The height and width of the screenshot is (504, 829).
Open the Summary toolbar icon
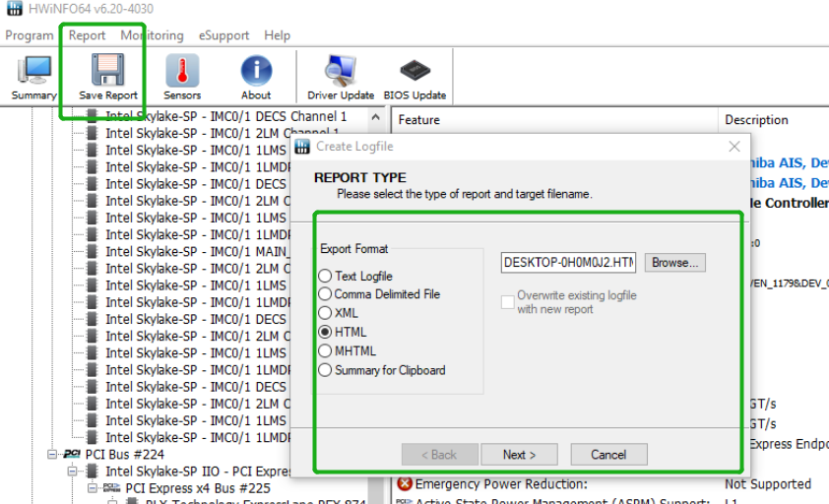(x=33, y=70)
